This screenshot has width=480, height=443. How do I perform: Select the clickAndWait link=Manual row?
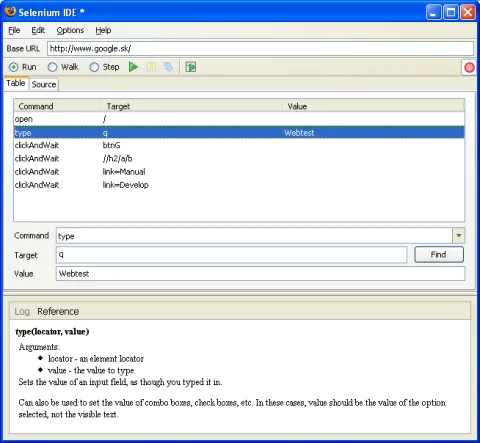tap(239, 172)
